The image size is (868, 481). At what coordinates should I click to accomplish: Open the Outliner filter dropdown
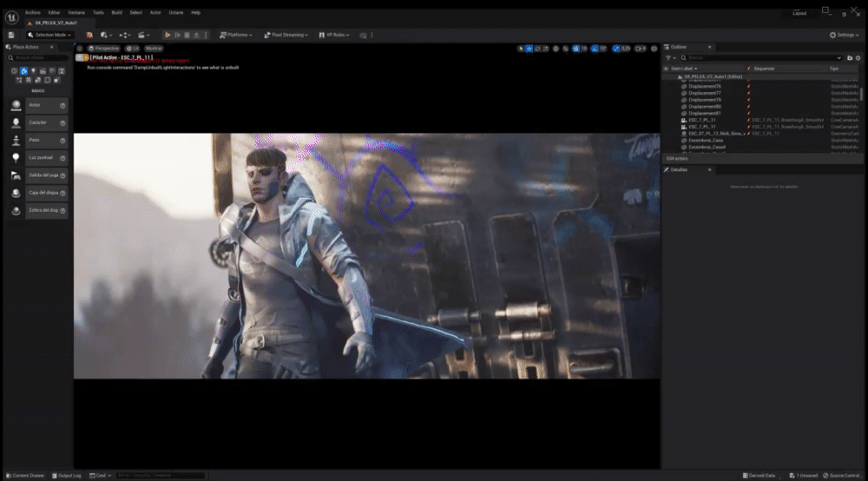670,57
